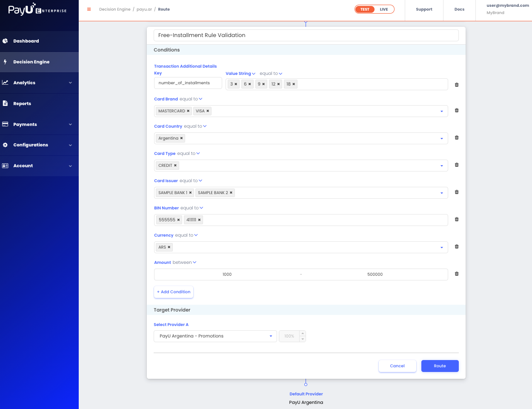532x409 pixels.
Task: Expand the Analytics sidebar menu
Action: (70, 83)
